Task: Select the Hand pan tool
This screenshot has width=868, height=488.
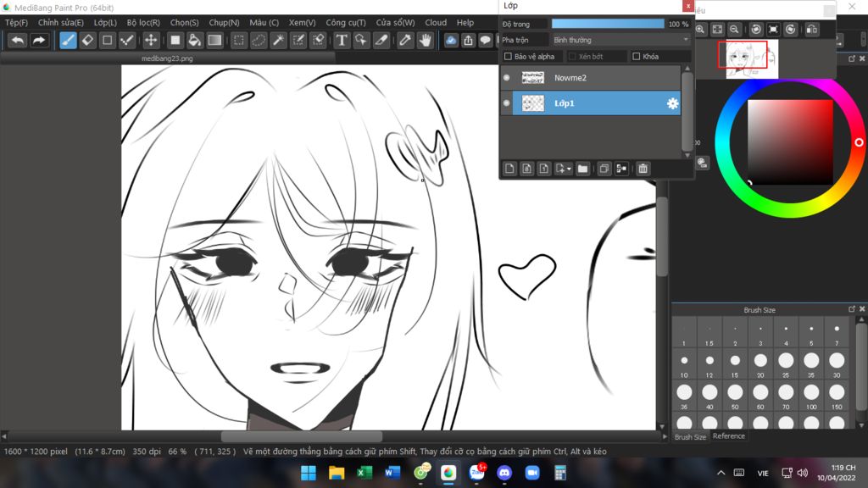Action: [426, 41]
